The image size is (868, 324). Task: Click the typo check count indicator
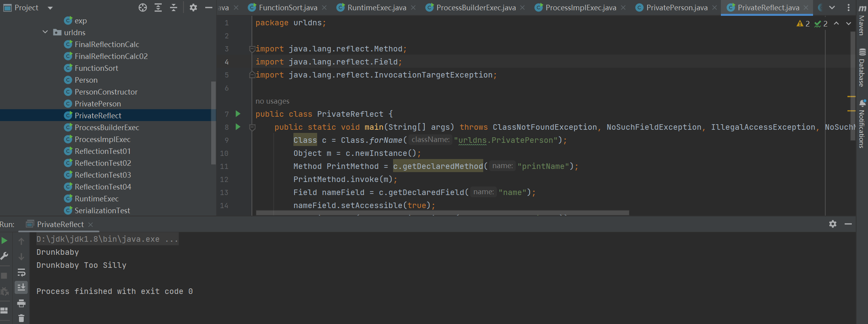point(821,24)
